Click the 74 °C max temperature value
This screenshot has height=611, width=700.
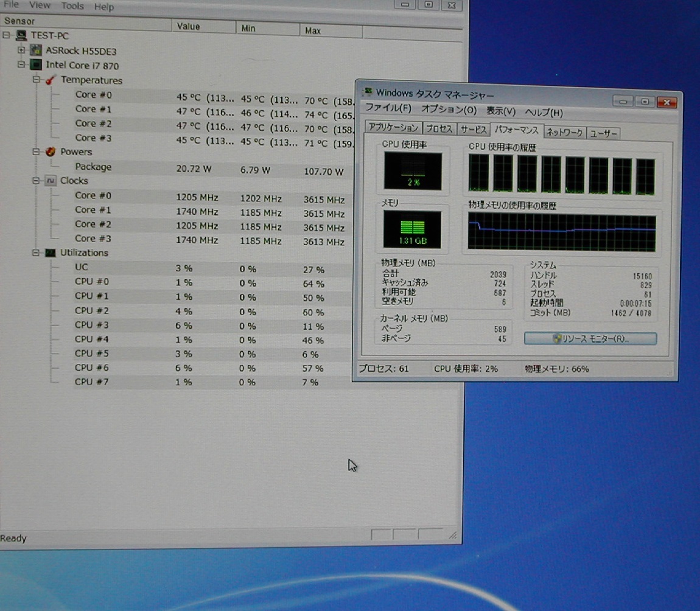[329, 114]
